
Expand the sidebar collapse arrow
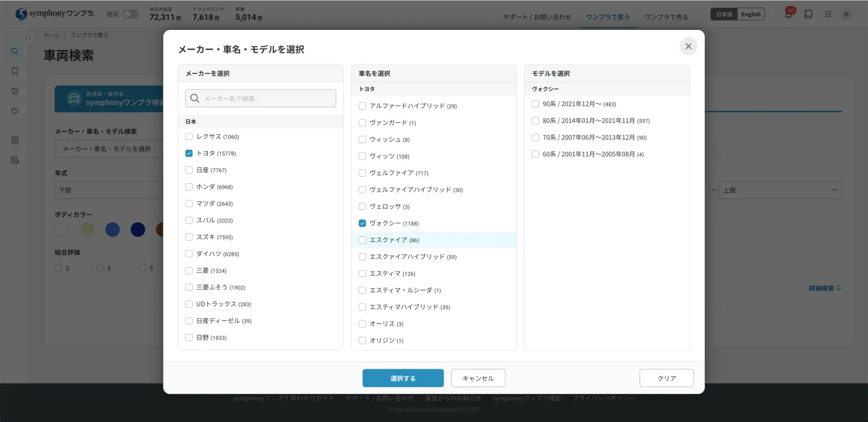(x=29, y=37)
